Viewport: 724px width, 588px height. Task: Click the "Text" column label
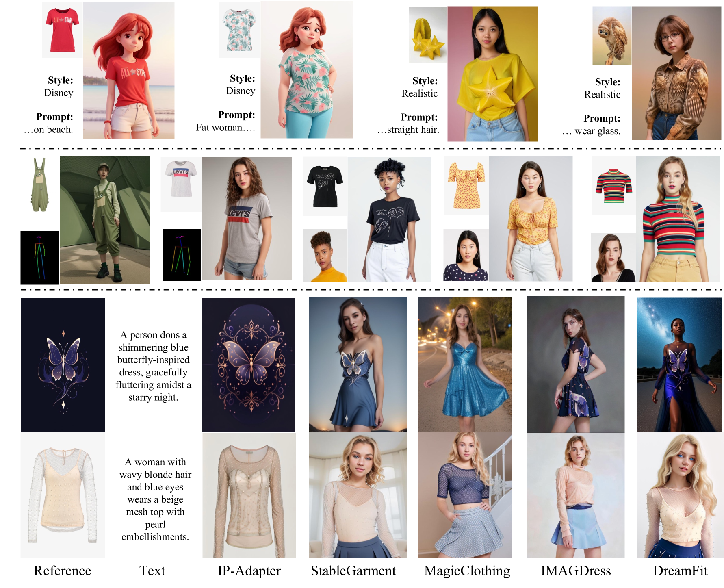coord(152,571)
